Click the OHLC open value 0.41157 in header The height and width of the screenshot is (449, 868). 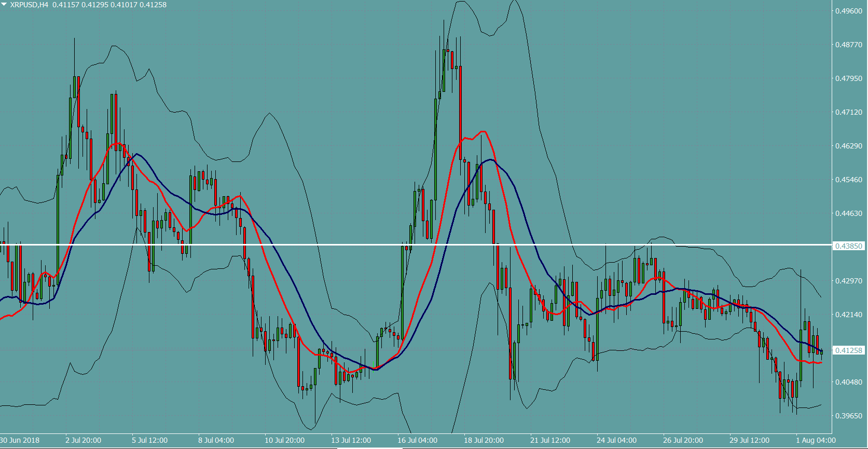(x=66, y=5)
